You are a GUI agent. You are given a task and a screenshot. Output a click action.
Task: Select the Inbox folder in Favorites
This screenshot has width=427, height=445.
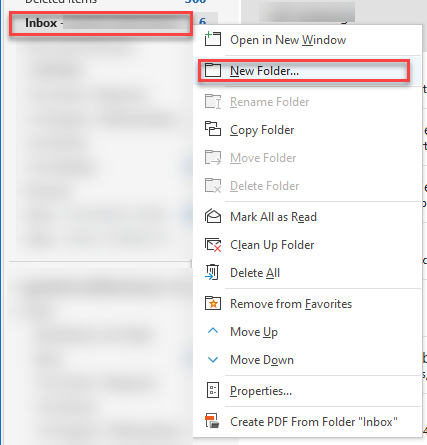tap(101, 23)
